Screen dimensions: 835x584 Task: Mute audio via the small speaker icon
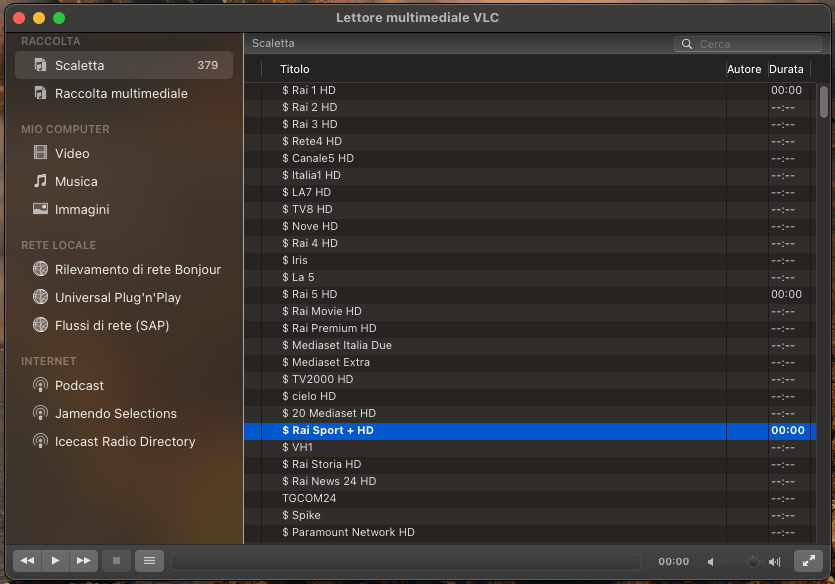pos(710,562)
